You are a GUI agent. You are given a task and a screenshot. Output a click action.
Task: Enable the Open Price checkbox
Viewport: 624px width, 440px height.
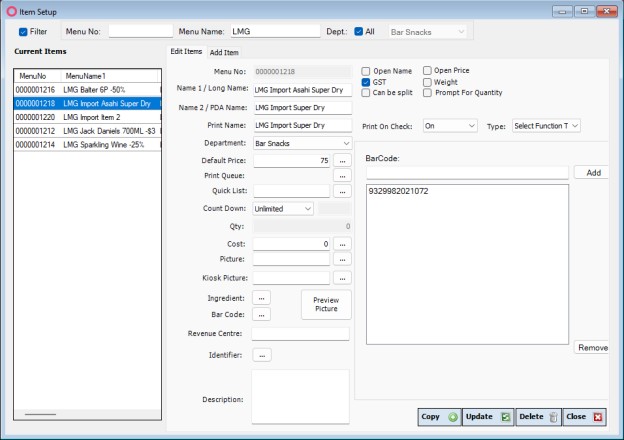point(428,71)
